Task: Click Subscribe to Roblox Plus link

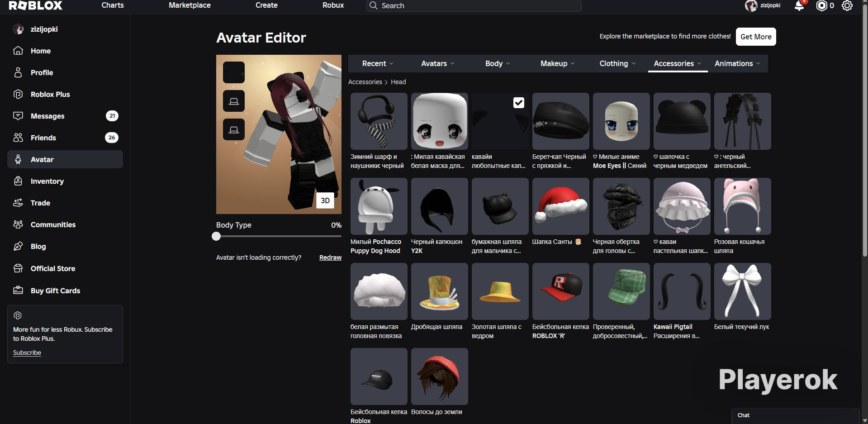Action: pos(27,353)
